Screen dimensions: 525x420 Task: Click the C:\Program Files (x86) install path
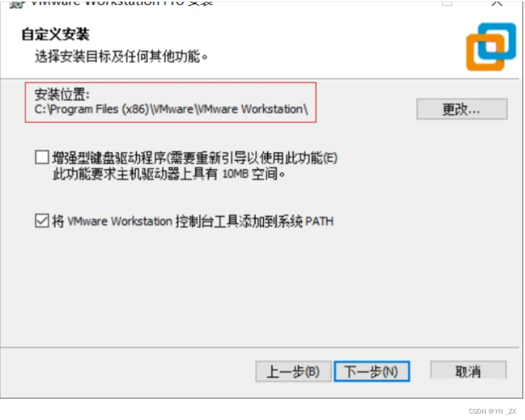pyautogui.click(x=171, y=109)
